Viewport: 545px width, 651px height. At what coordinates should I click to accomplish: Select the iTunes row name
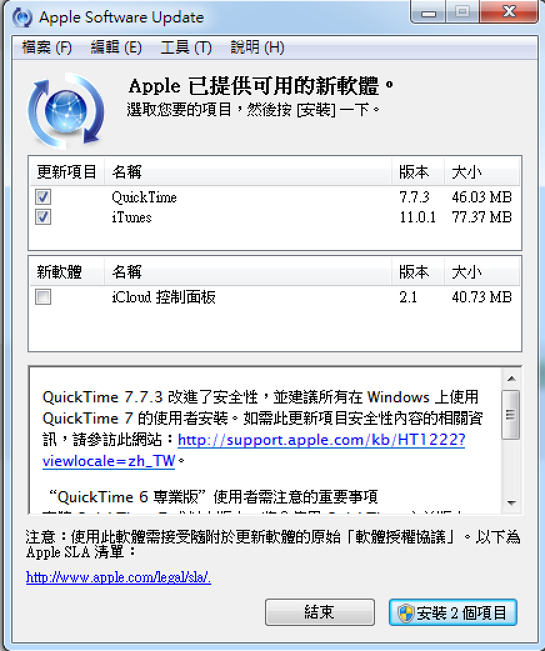click(132, 217)
